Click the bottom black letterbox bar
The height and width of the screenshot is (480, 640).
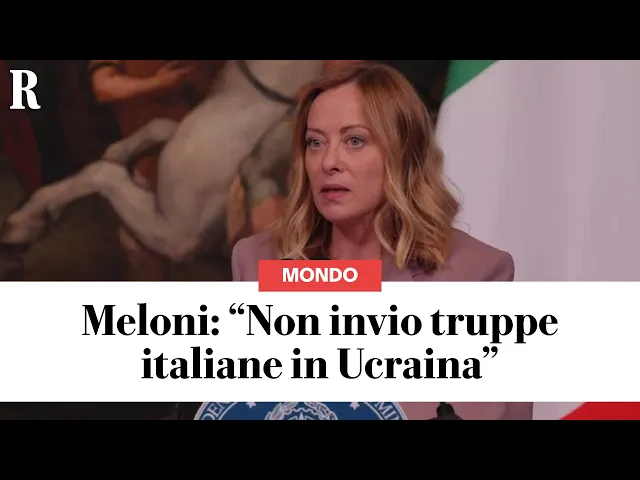coord(320,450)
